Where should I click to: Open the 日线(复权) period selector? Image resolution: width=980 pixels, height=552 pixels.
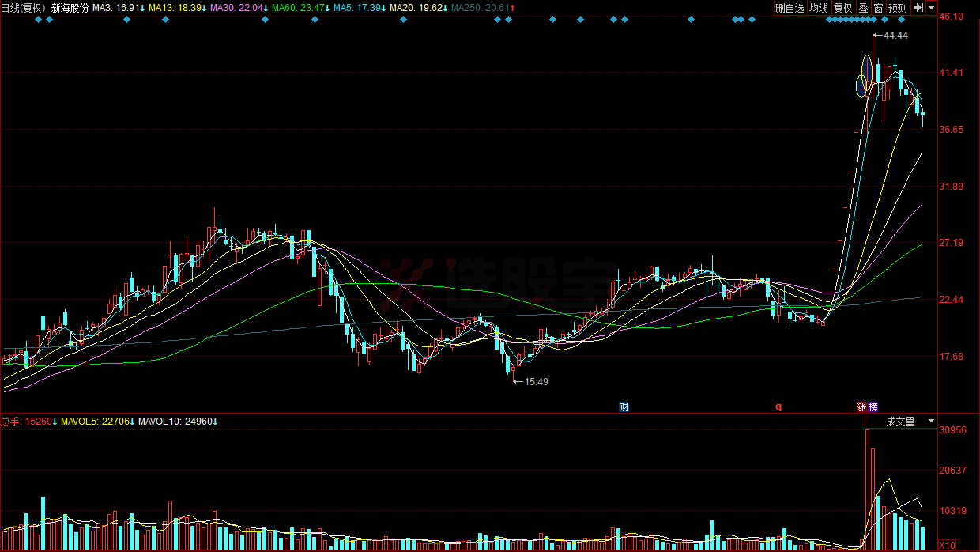pos(23,8)
